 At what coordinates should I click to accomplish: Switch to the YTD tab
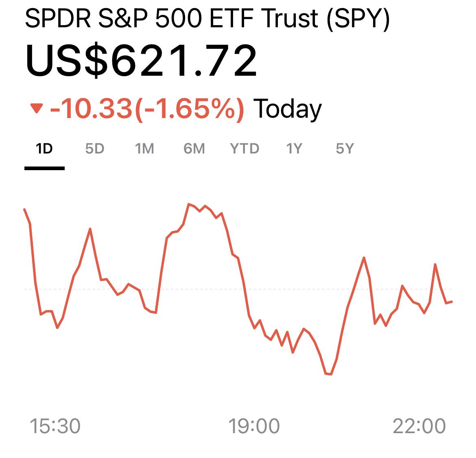pos(245,149)
